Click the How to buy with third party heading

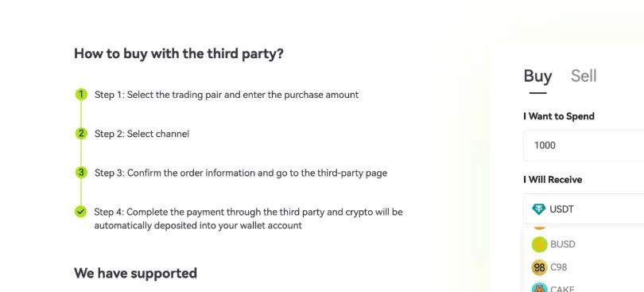tap(179, 53)
